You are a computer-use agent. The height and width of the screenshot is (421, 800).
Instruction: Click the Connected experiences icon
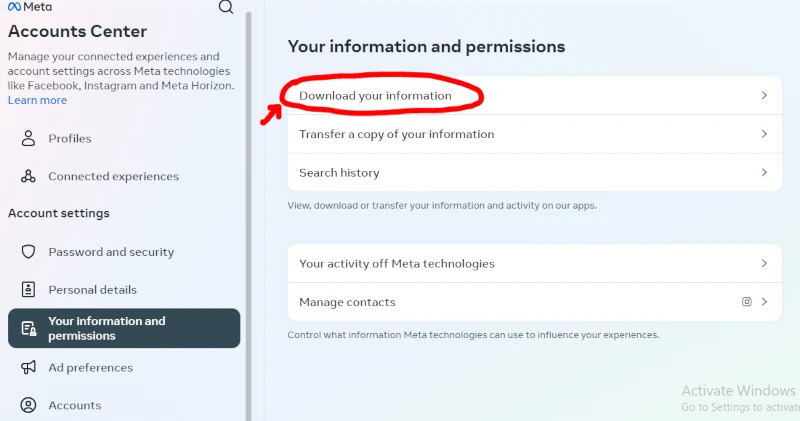[29, 176]
